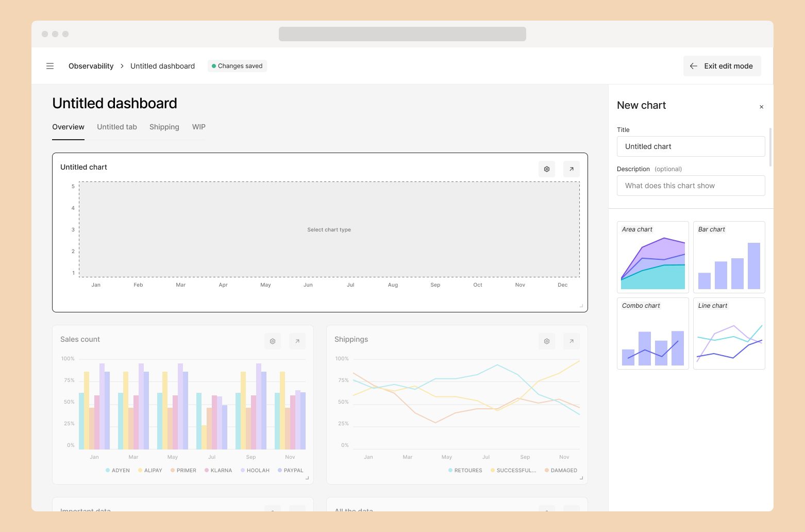The height and width of the screenshot is (532, 805).
Task: Go to Observability breadcrumb link
Action: pyautogui.click(x=91, y=66)
